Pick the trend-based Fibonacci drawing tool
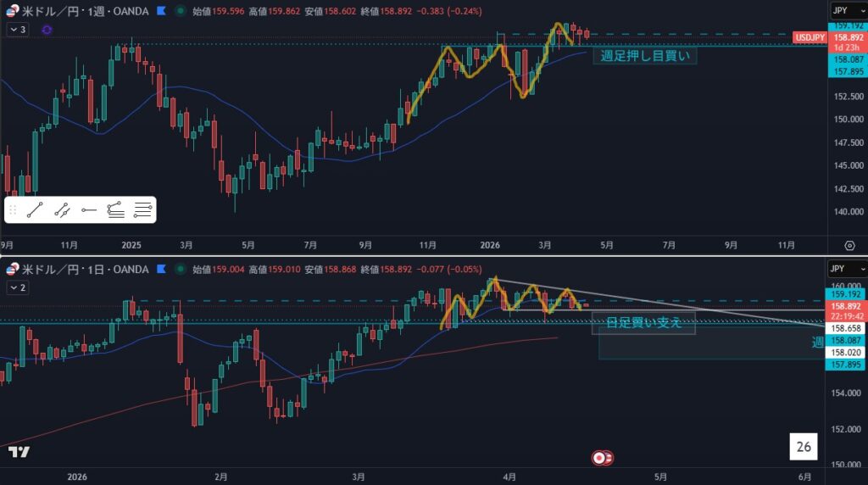This screenshot has height=485, width=868. 116,209
